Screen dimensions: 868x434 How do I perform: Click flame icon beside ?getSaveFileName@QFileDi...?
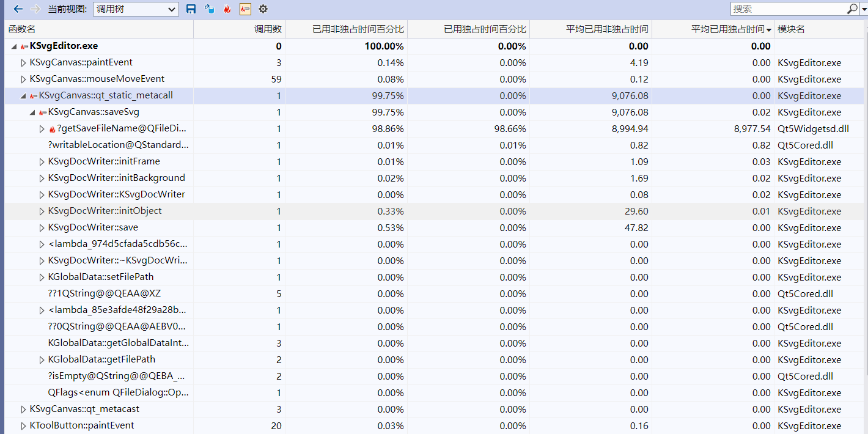click(x=52, y=129)
